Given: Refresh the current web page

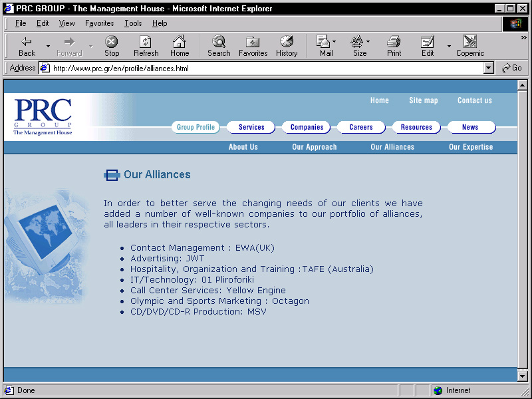Looking at the screenshot, I should tap(146, 46).
